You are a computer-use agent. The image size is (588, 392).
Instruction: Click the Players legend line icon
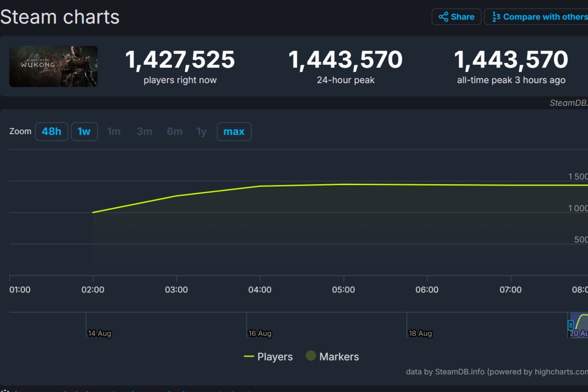(x=249, y=357)
